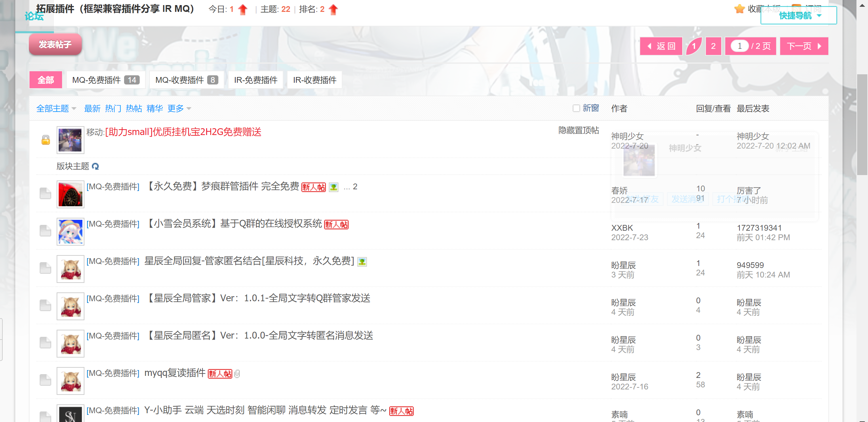Click the image attachment icon on the 梦痕群管插件 thread
The height and width of the screenshot is (422, 868).
tap(334, 187)
